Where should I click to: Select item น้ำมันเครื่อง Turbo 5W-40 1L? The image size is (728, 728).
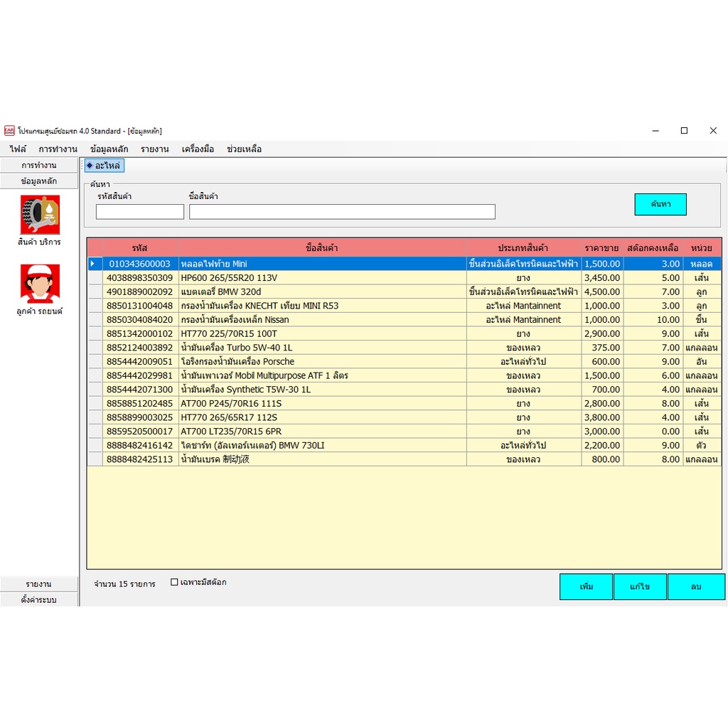pyautogui.click(x=322, y=347)
